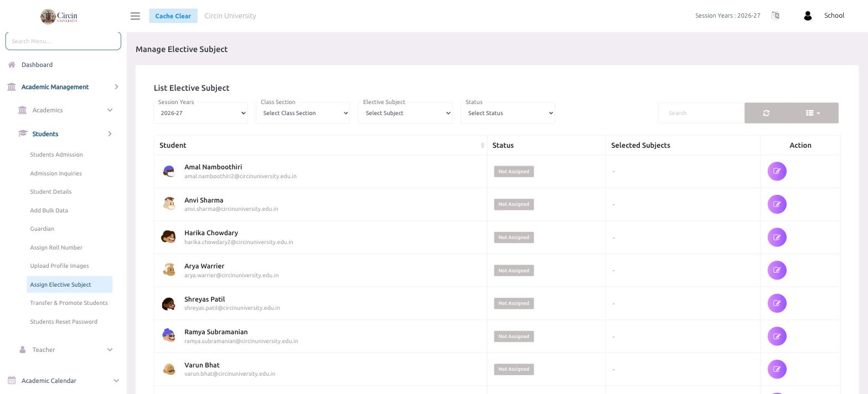Click the Cache Clear button

[173, 16]
